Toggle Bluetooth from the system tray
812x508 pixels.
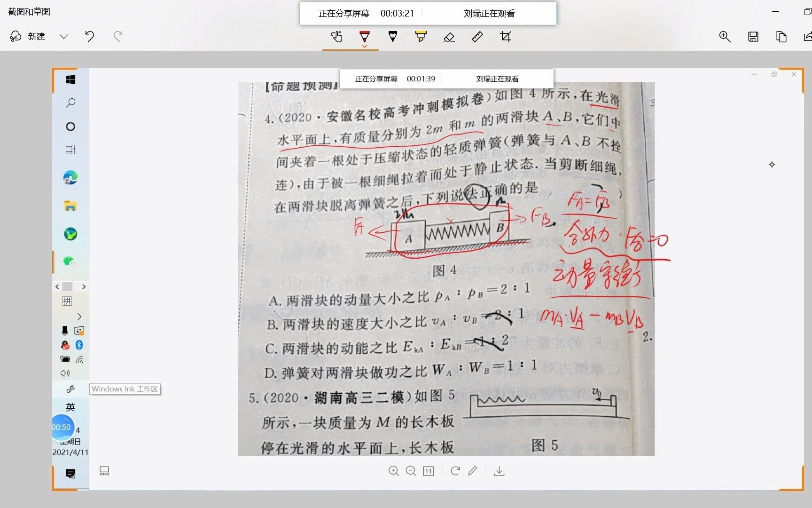click(80, 345)
